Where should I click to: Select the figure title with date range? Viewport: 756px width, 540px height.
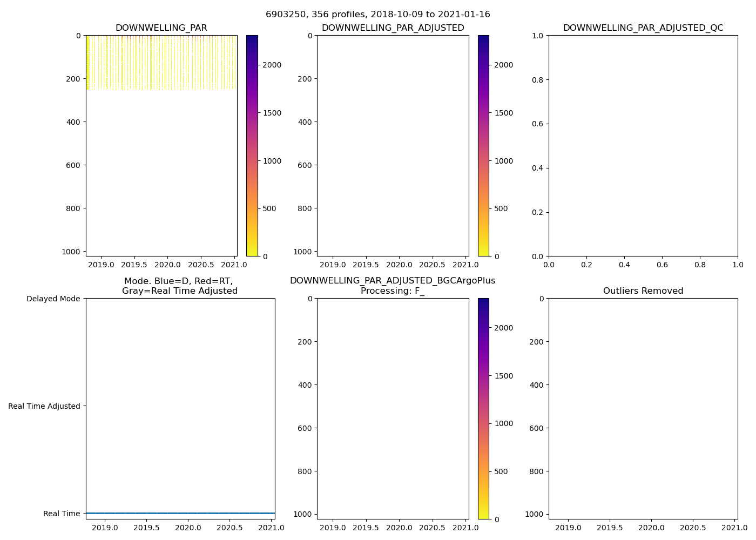point(377,15)
